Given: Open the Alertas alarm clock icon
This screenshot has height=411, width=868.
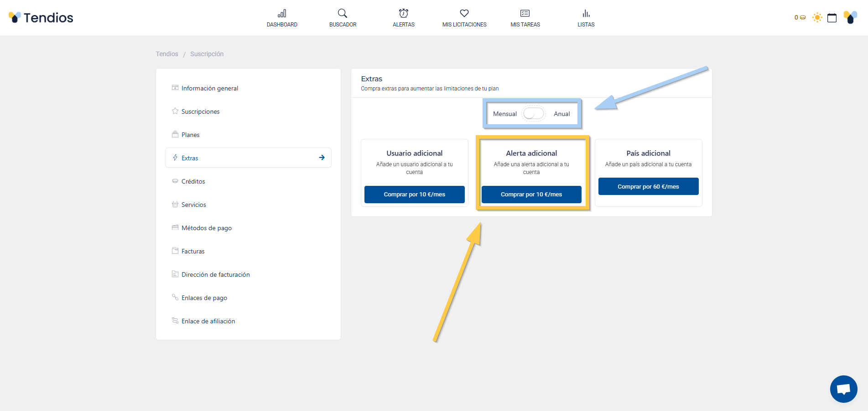Looking at the screenshot, I should (x=404, y=14).
